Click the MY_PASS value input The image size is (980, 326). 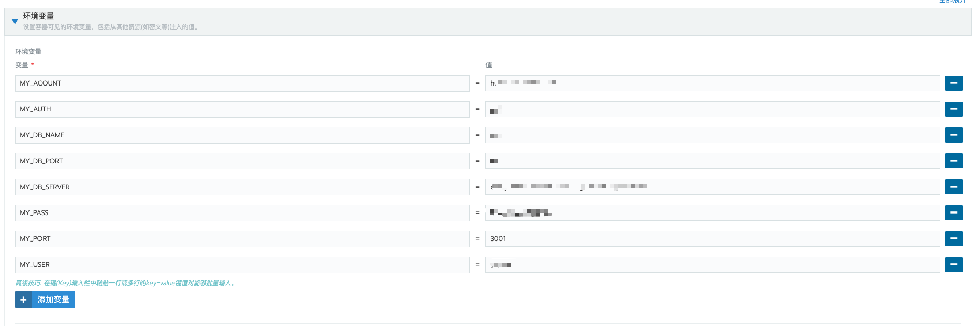point(712,212)
